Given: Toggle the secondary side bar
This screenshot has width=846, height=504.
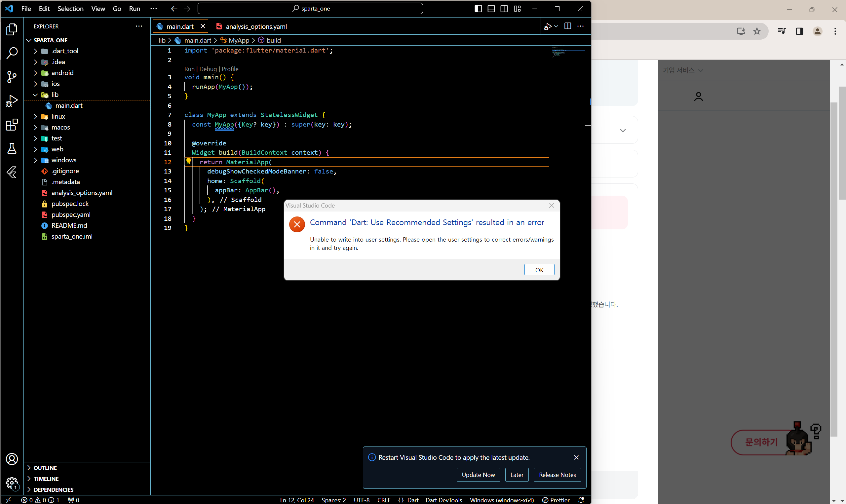Looking at the screenshot, I should 504,9.
